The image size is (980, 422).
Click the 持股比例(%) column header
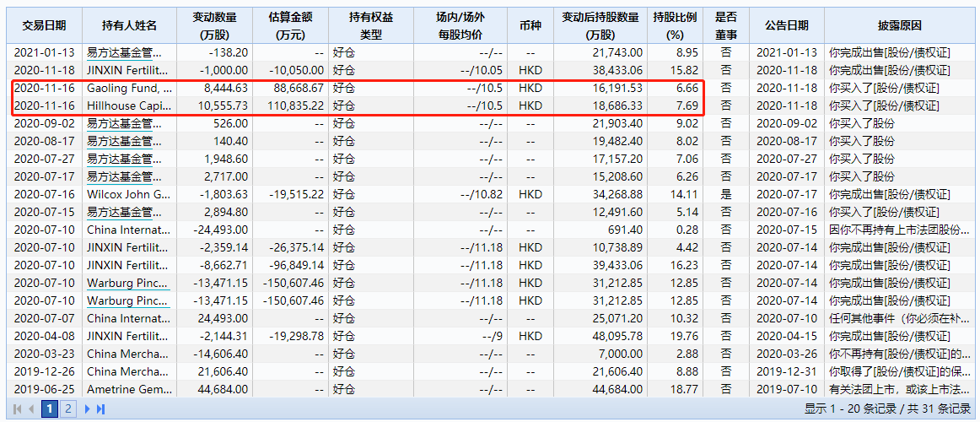675,25
